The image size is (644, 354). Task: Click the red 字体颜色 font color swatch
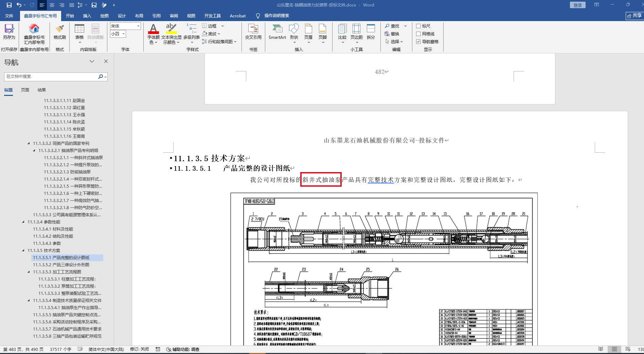tap(154, 33)
